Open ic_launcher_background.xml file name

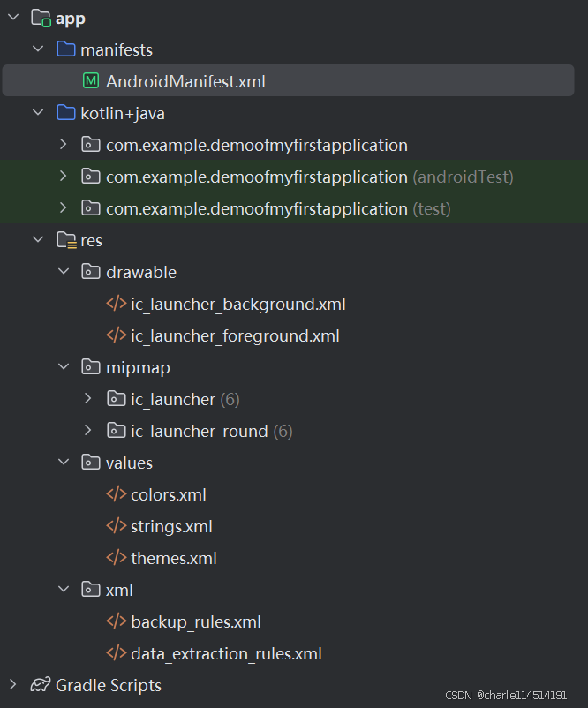point(238,305)
